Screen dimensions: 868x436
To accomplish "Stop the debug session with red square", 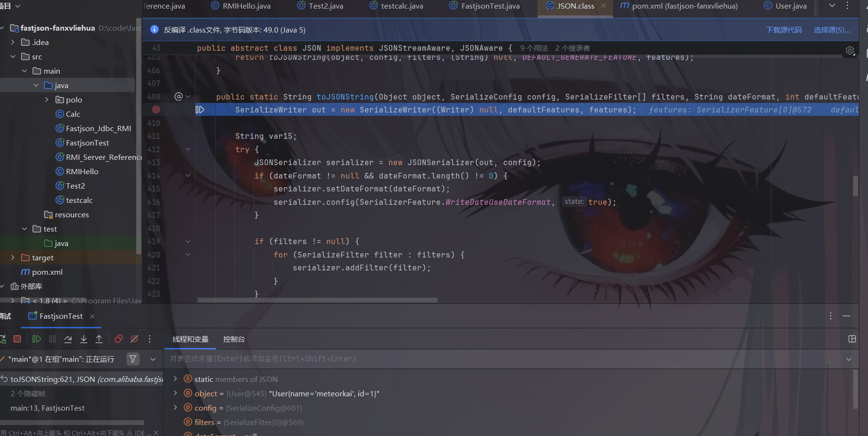I will pos(17,339).
